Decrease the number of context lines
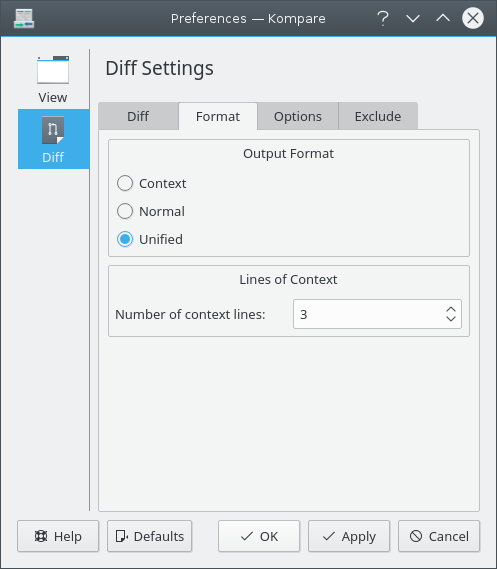The height and width of the screenshot is (569, 497). pyautogui.click(x=451, y=319)
